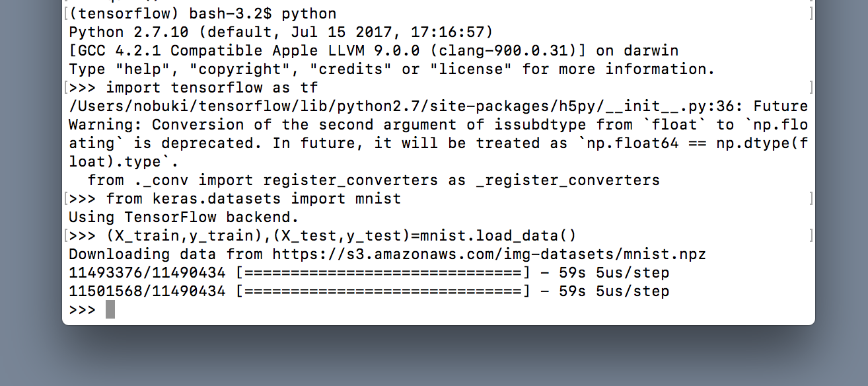Click the mnist.load_data() call text
The width and height of the screenshot is (868, 386).
[x=499, y=235]
